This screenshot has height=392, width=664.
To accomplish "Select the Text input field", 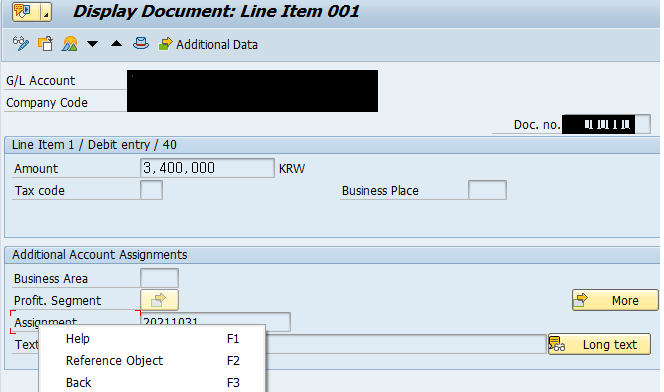I will pos(406,344).
